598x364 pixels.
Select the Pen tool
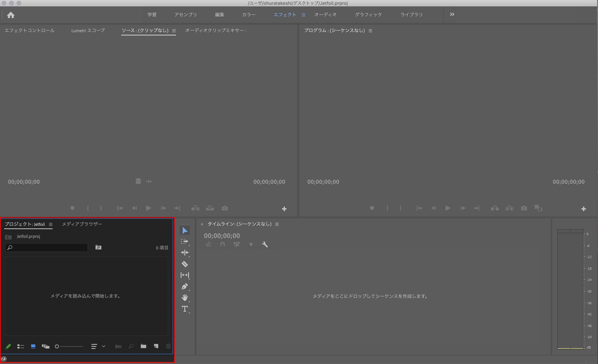point(185,287)
